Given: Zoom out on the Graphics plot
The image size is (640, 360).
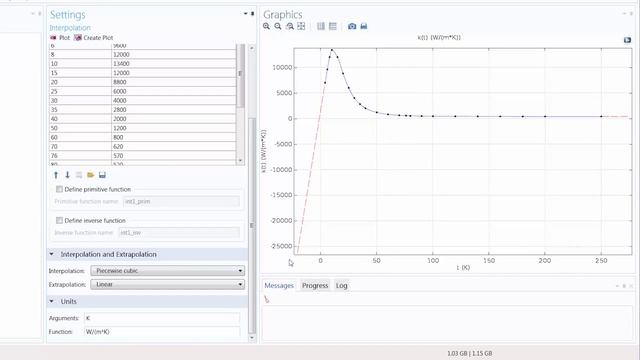Looking at the screenshot, I should [278, 26].
